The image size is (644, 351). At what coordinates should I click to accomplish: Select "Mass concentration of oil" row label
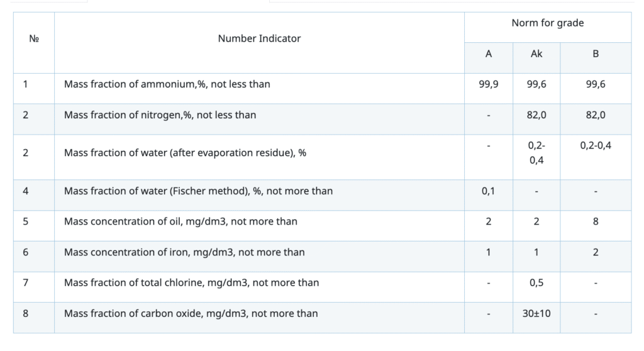point(180,221)
